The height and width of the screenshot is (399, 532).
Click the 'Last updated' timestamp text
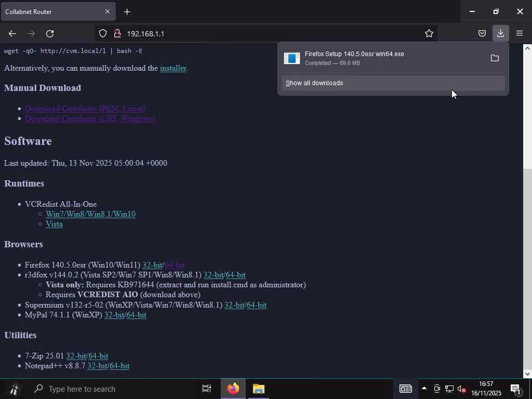[x=86, y=163]
